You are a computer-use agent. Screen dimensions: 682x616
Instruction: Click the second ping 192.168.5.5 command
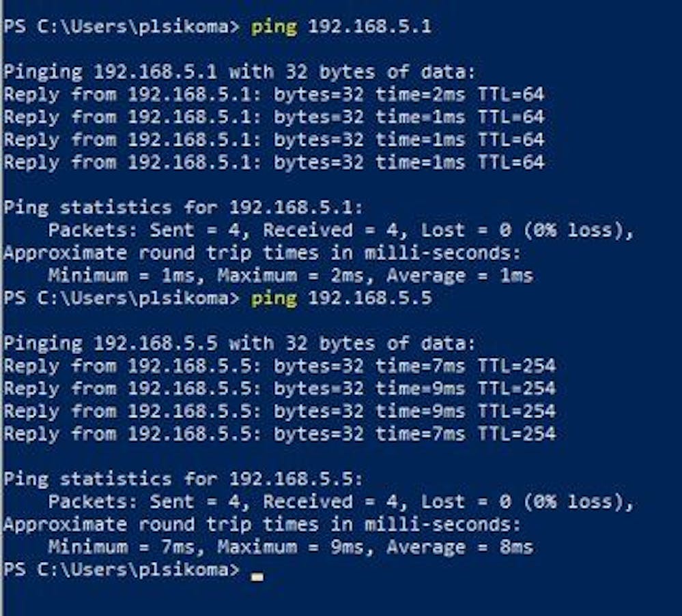[341, 299]
